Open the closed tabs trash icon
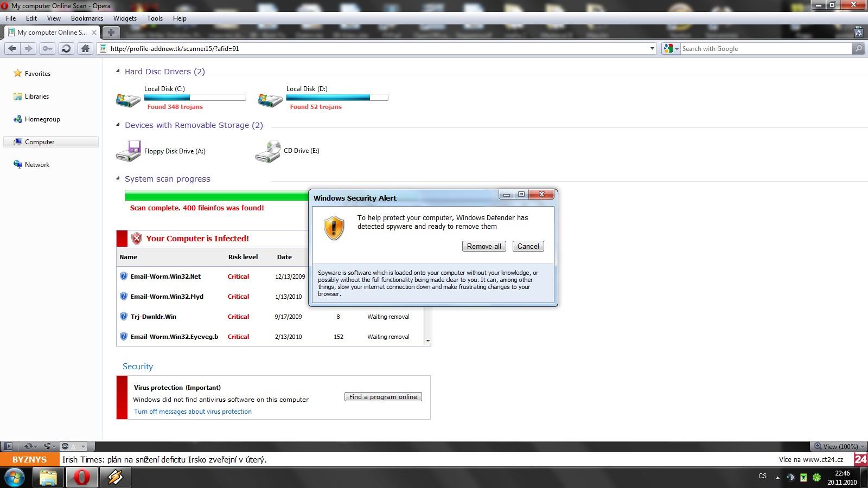This screenshot has width=868, height=488. coord(859,32)
